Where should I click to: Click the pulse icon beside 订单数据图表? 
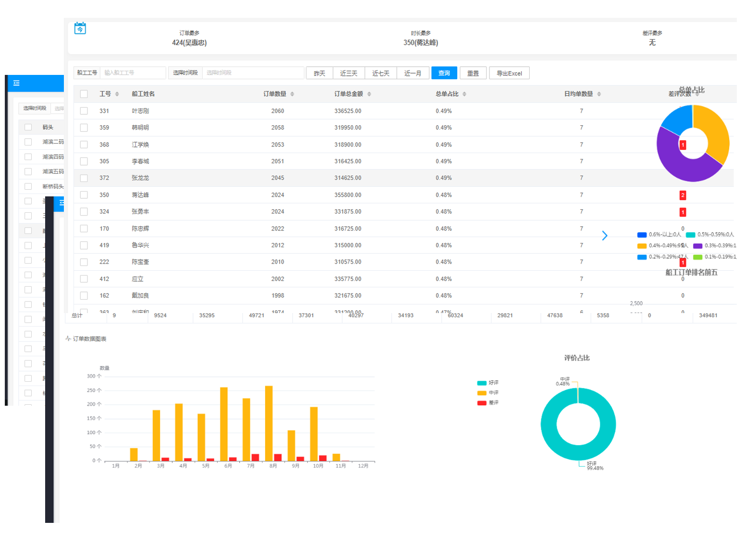point(68,338)
